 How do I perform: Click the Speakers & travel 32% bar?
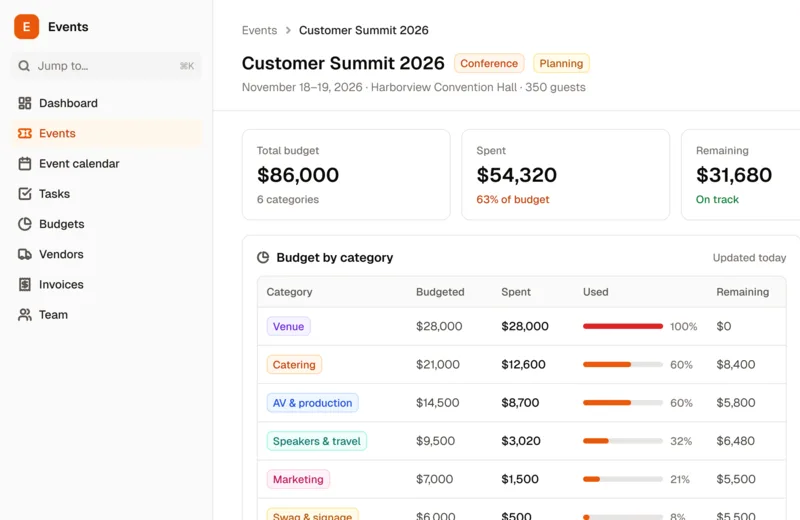(623, 441)
